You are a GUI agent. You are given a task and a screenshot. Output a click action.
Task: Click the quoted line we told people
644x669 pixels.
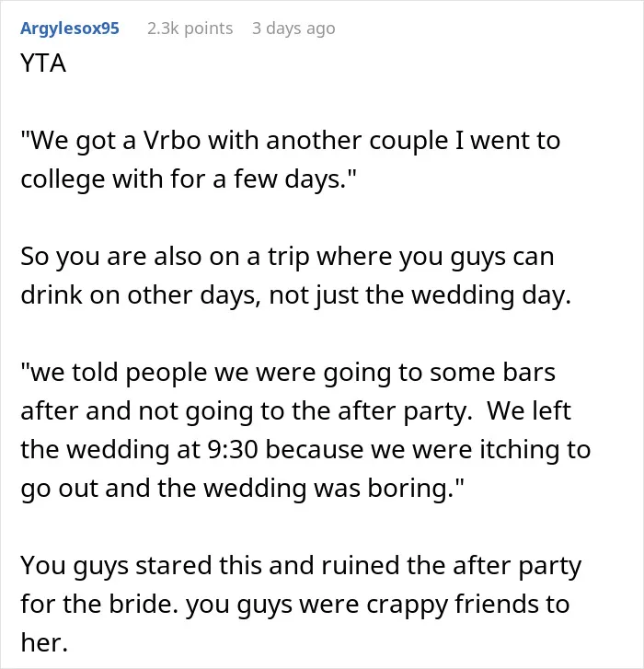[288, 372]
